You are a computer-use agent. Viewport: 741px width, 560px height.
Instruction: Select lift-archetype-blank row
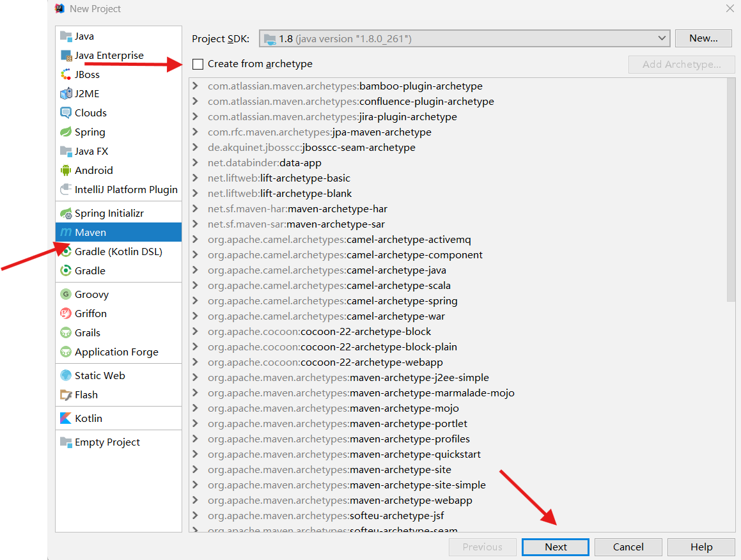point(458,193)
